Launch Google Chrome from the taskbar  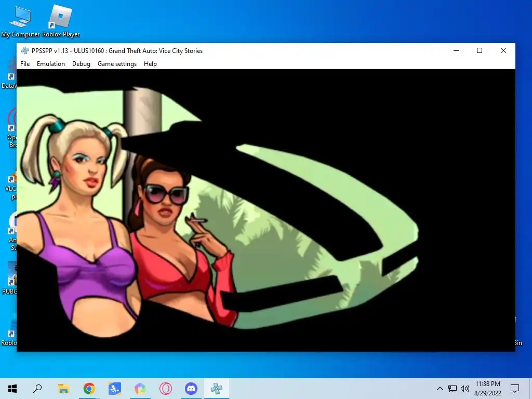[x=89, y=389]
